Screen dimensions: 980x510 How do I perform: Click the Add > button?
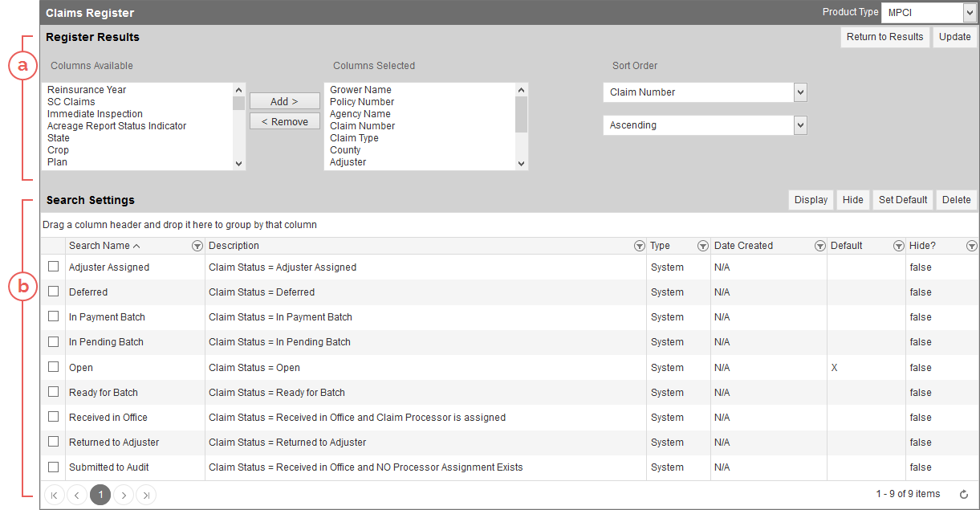tap(284, 101)
